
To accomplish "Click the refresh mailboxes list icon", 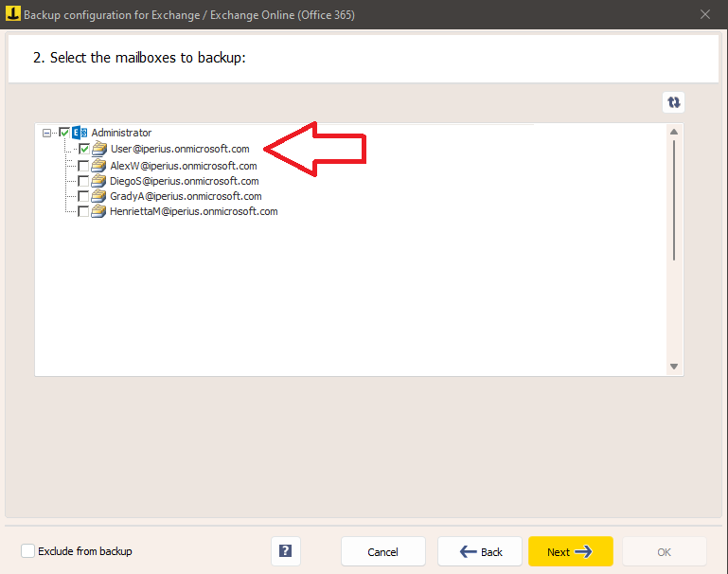I will point(673,102).
